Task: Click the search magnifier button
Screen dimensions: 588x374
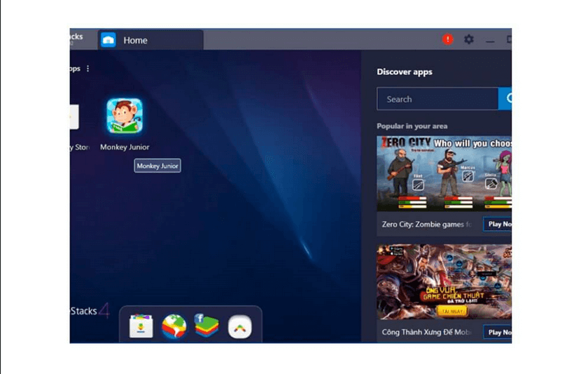Action: point(505,99)
